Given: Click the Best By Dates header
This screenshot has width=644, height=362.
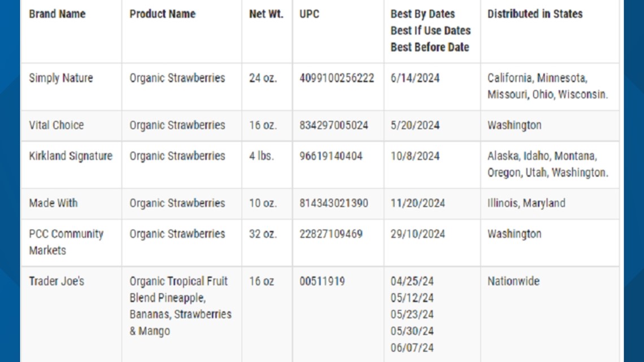Looking at the screenshot, I should click(423, 14).
